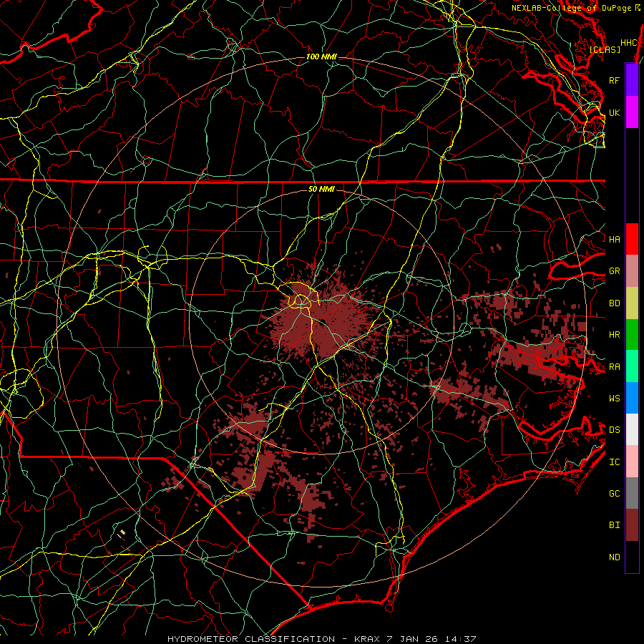This screenshot has height=644, width=644.
Task: Click the purple RF color swatch
Action: pyautogui.click(x=632, y=80)
